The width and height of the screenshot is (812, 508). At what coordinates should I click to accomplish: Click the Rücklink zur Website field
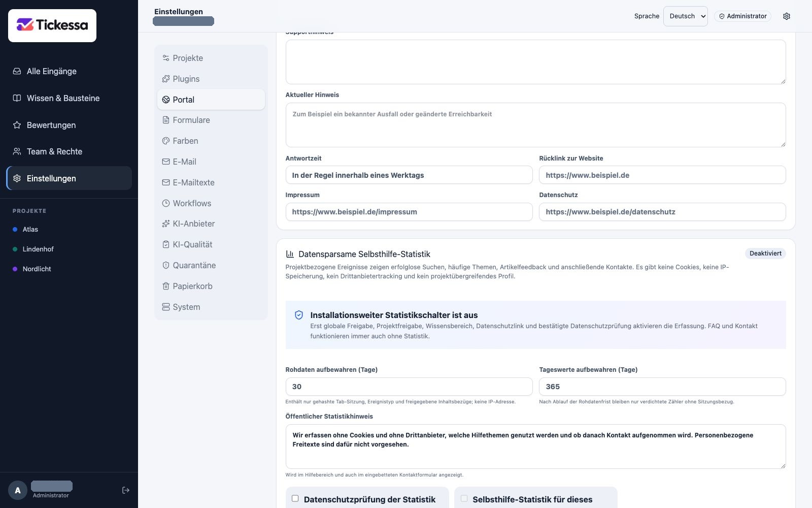click(x=662, y=175)
